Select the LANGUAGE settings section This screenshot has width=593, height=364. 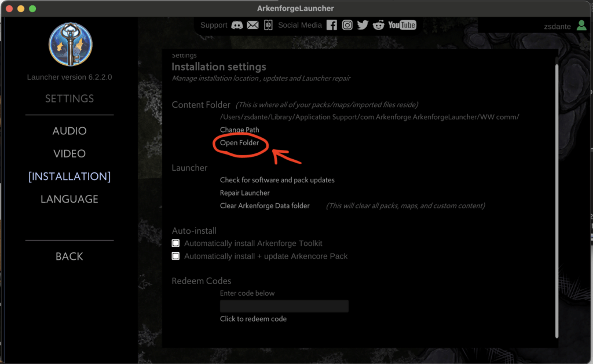[x=69, y=199]
